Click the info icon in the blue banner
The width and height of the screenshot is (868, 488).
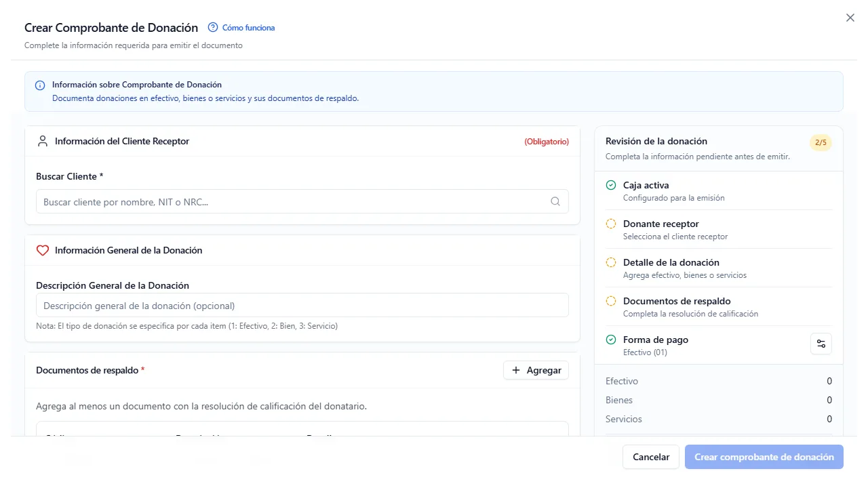[40, 85]
